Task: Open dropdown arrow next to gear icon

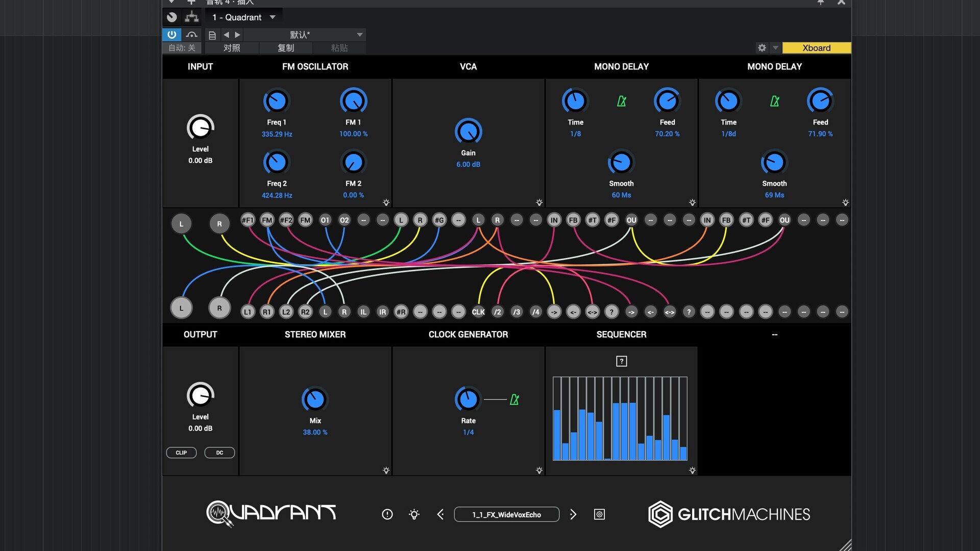Action: pyautogui.click(x=775, y=47)
